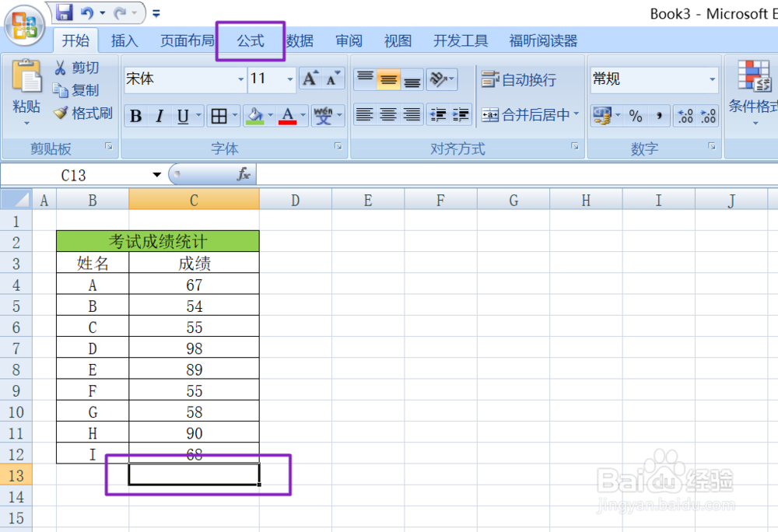
Task: Undo the last action
Action: coord(87,12)
